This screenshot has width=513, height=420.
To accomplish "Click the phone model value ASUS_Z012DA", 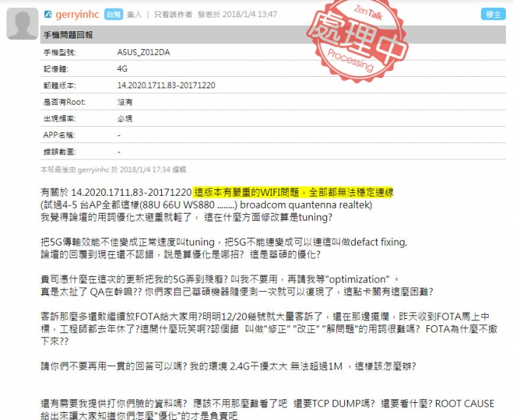I will 144,52.
